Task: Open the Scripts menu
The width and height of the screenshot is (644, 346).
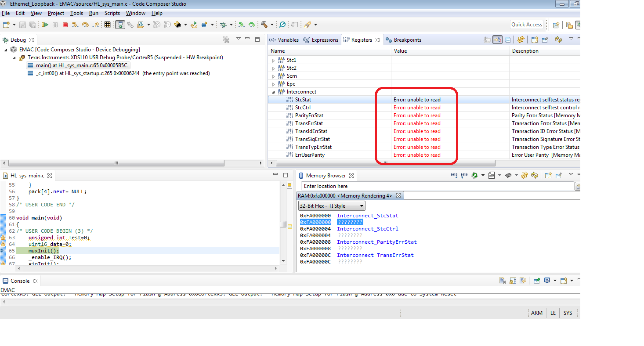Action: tap(112, 13)
